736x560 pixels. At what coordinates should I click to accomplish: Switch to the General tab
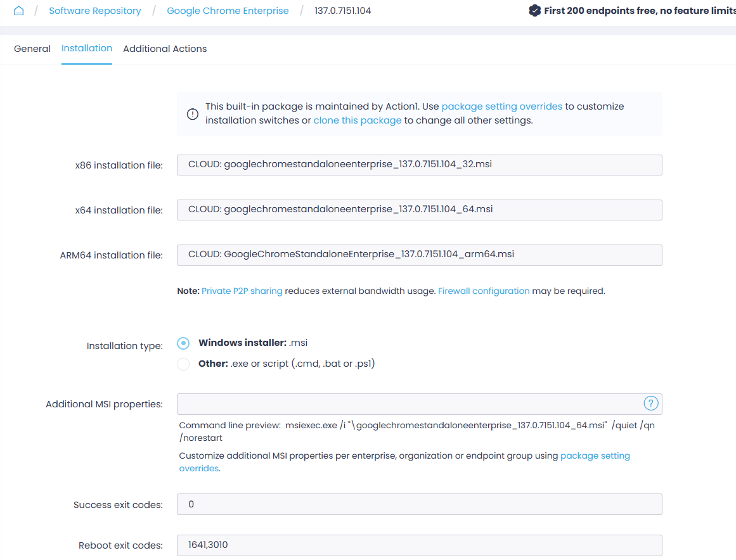coord(32,48)
